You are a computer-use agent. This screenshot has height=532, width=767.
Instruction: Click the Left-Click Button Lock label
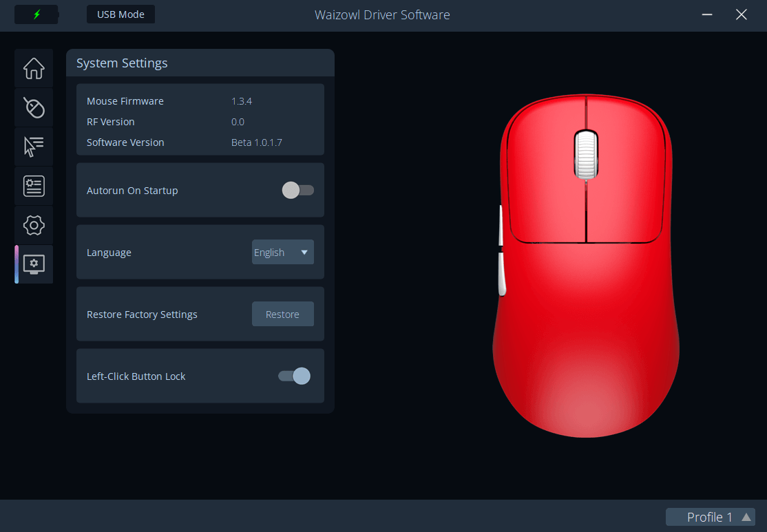click(x=136, y=376)
